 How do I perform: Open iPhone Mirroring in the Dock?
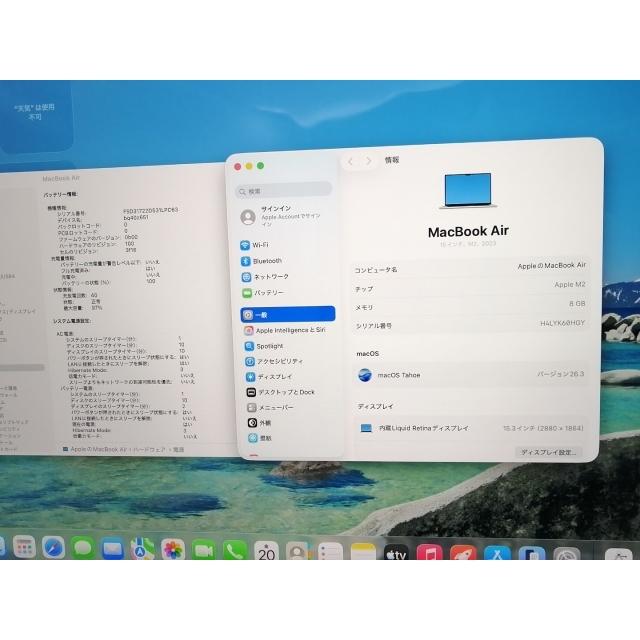[531, 553]
